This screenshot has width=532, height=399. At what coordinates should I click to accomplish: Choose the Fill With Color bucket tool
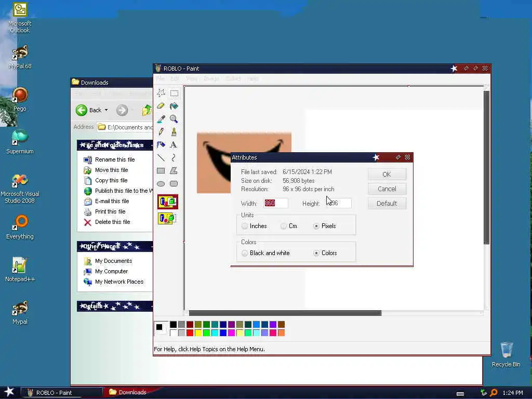pyautogui.click(x=174, y=106)
